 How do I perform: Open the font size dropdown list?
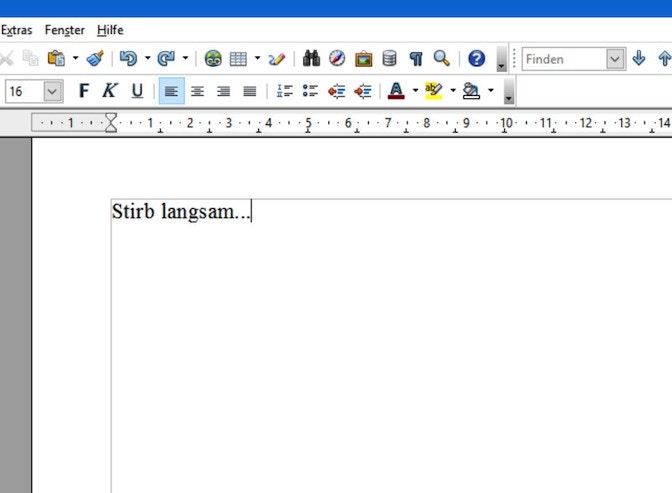(x=53, y=91)
